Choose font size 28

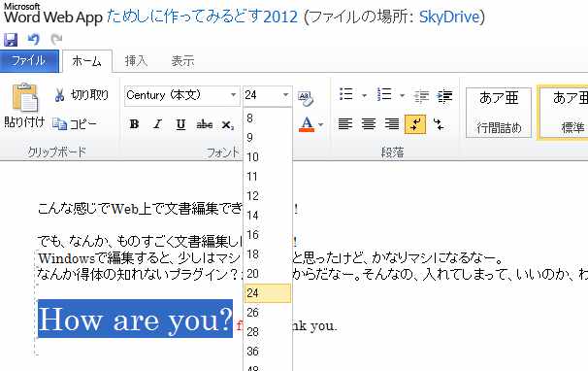tap(268, 332)
